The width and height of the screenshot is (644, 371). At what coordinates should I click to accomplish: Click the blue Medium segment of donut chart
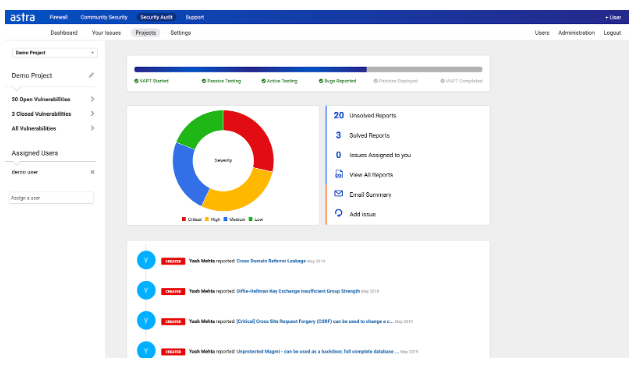click(x=186, y=173)
